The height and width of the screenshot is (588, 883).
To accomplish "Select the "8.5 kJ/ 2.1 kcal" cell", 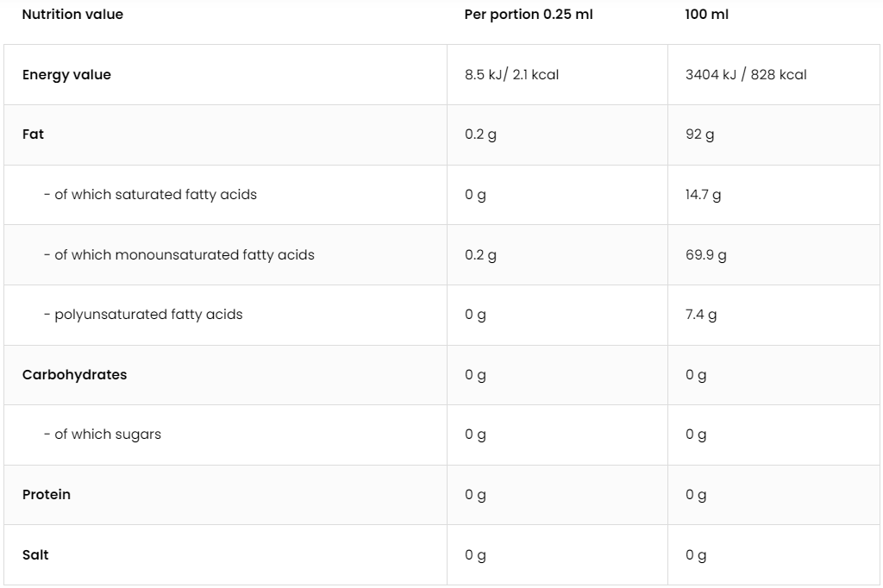I will (x=511, y=75).
